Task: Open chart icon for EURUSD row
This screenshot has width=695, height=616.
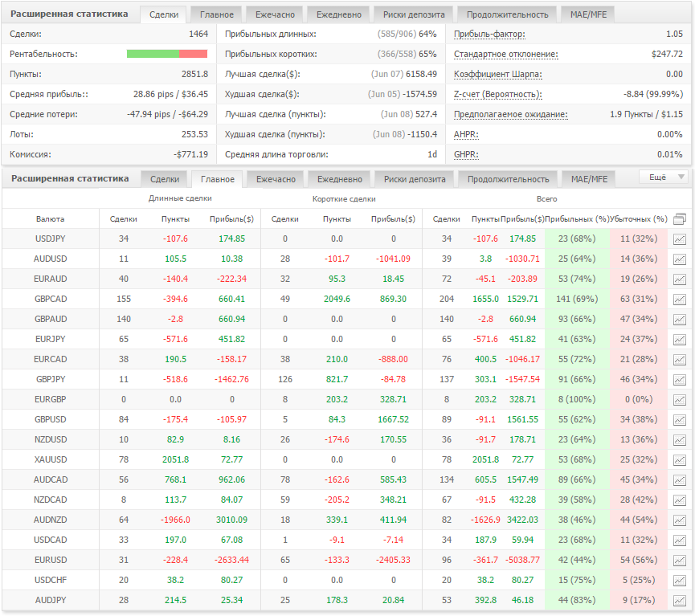Action: coord(680,561)
